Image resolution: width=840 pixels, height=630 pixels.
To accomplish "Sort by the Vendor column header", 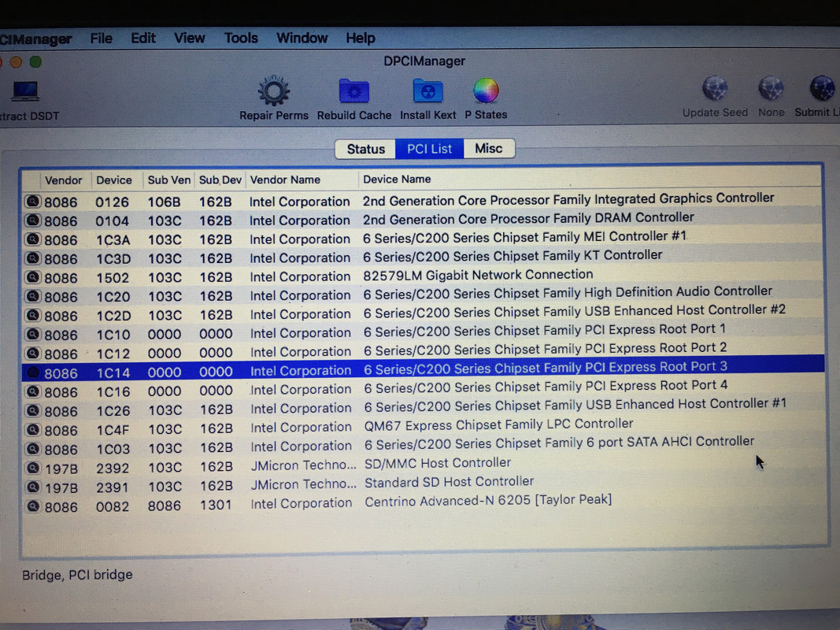I will coord(63,180).
